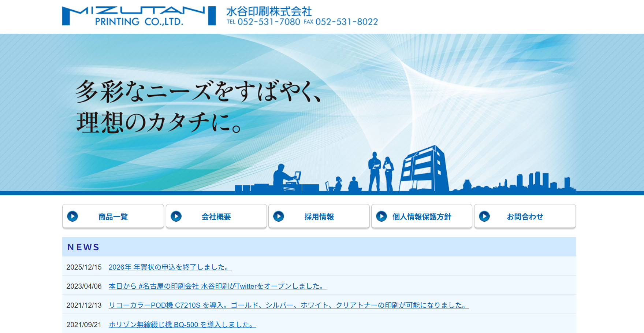Click the arrow icon beside 会社概要
Image resolution: width=644 pixels, height=333 pixels.
176,216
